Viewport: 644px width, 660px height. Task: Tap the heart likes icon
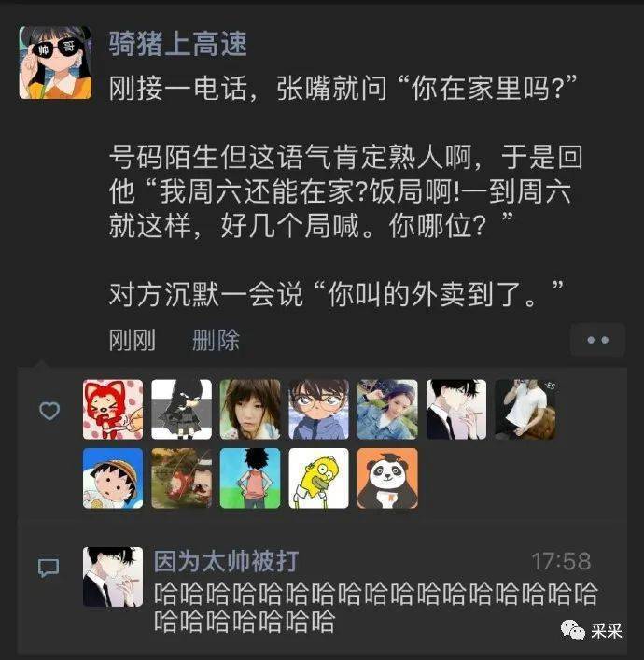tap(49, 411)
